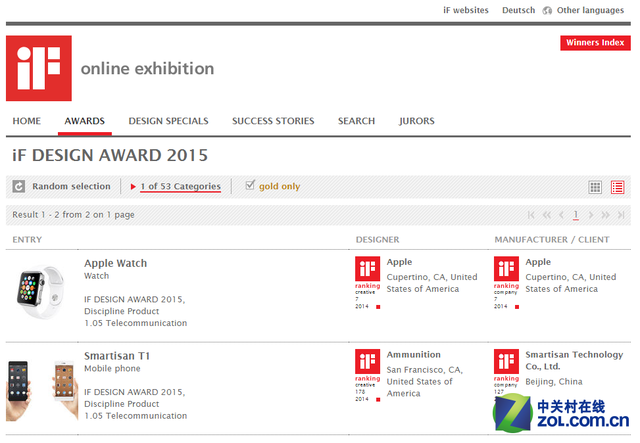640x443 pixels.
Task: Click iF ranking creative badge for Ammunition
Action: (367, 375)
